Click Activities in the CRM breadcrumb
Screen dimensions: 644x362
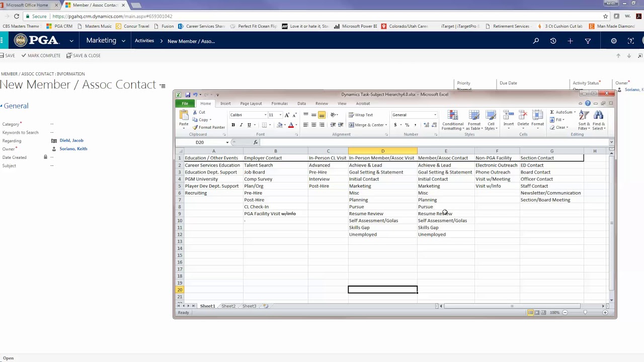(144, 41)
